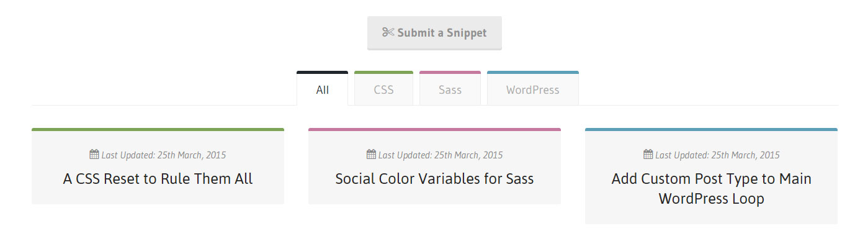
Task: Open Social Color Variables for Sass snippet
Action: pos(434,179)
